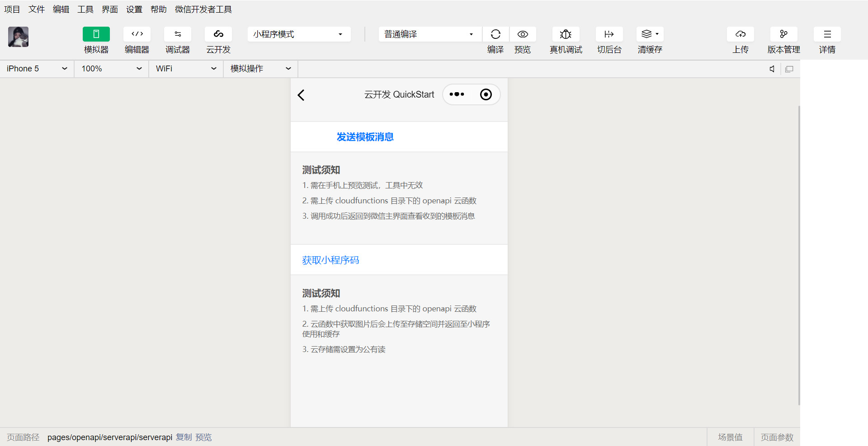Open the mini program three-dot menu
This screenshot has width=868, height=446.
457,94
